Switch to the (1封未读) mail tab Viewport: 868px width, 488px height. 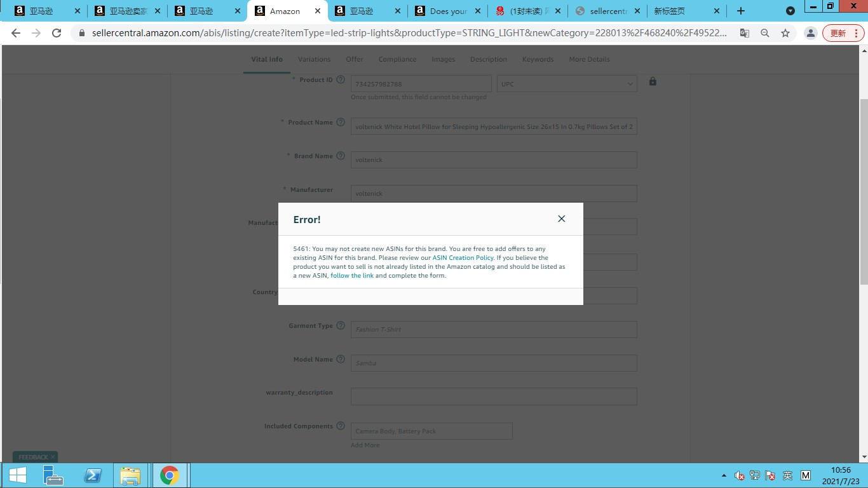527,11
